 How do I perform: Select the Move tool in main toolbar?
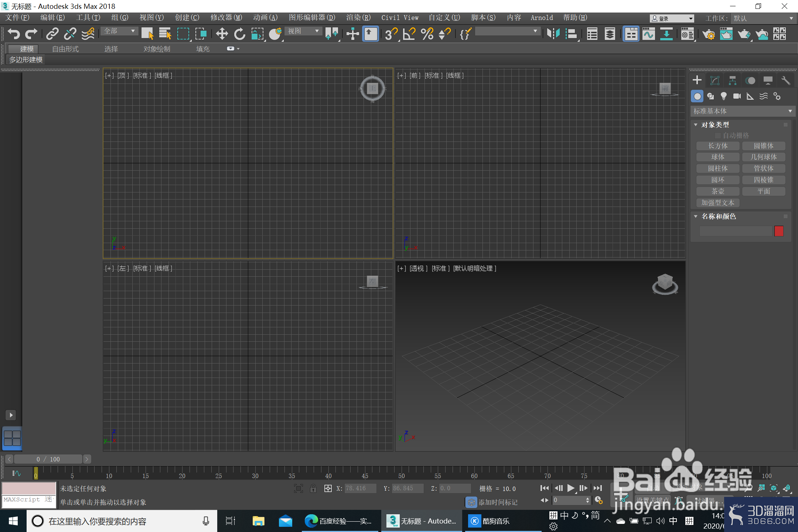(x=222, y=34)
